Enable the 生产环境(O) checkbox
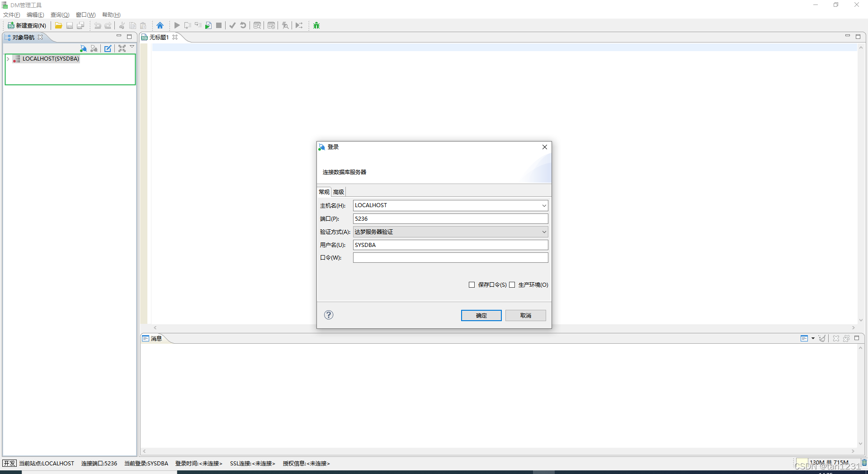Screen dimensions: 868x474 point(512,284)
